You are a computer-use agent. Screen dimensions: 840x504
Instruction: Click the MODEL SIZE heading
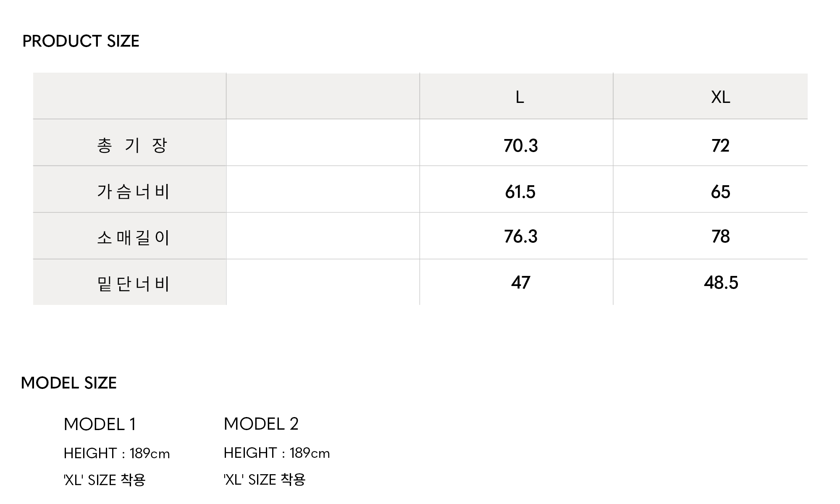69,383
